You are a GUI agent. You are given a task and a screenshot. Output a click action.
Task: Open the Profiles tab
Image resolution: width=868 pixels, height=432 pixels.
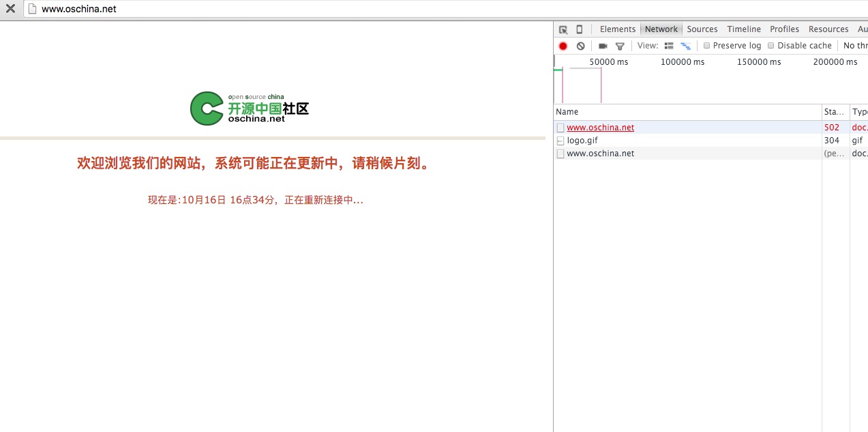pyautogui.click(x=785, y=29)
